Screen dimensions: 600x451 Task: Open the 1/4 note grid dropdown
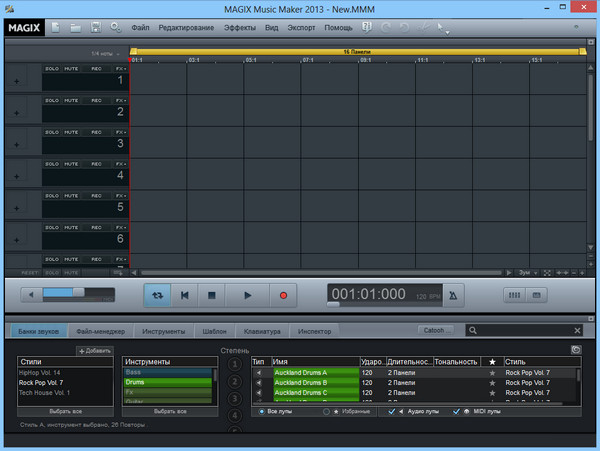(x=105, y=53)
